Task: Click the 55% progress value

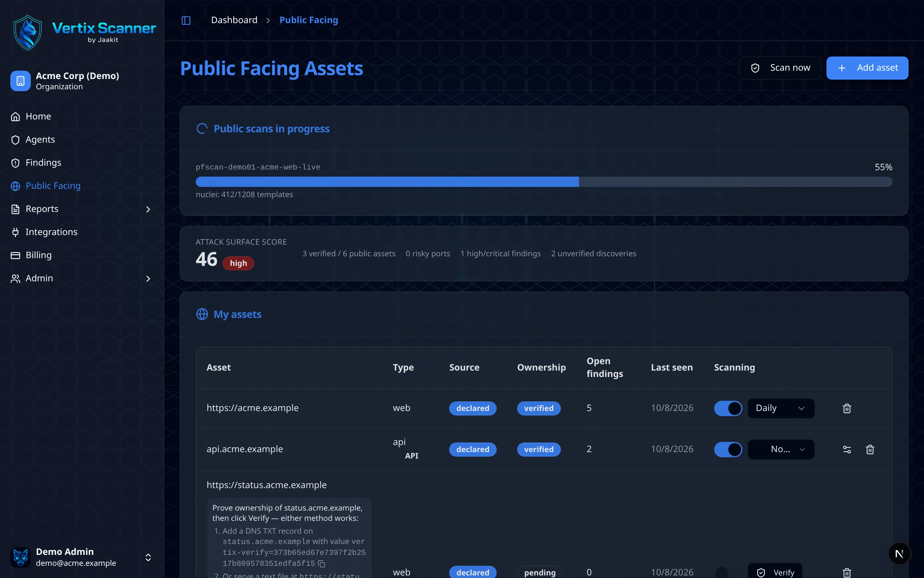Action: [x=884, y=167]
